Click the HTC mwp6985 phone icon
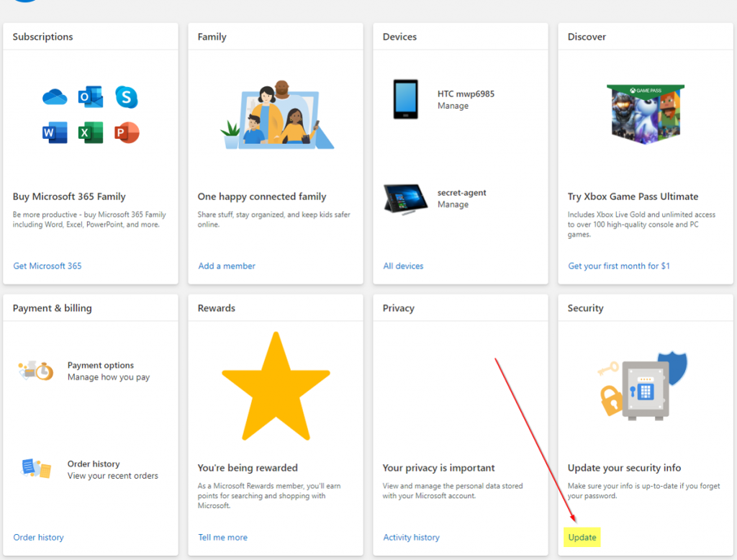The image size is (737, 560). 406,99
